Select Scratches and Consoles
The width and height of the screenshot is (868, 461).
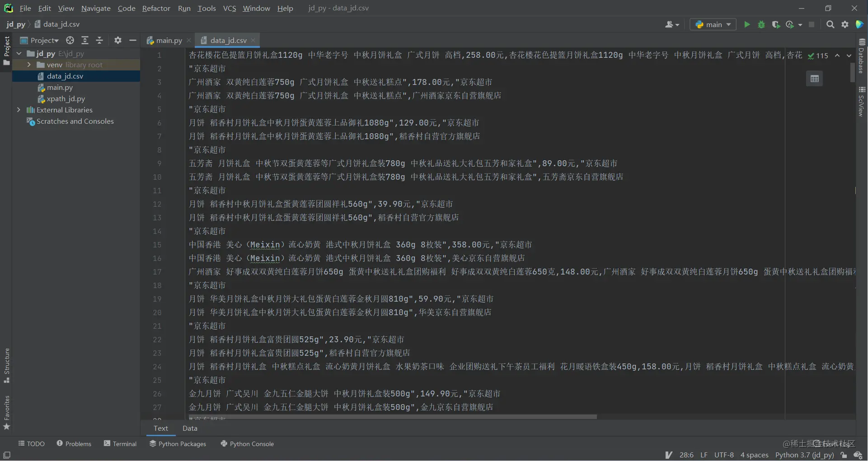(75, 121)
